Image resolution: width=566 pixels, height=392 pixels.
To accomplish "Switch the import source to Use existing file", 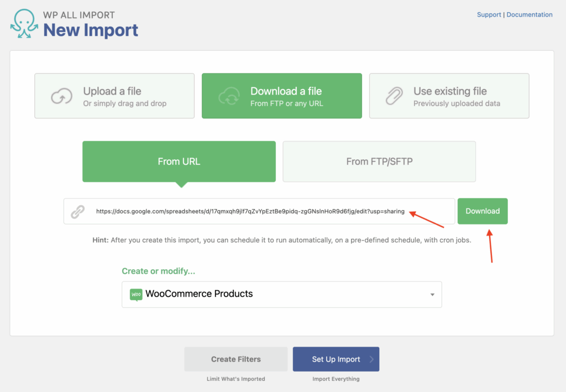I will pos(449,95).
